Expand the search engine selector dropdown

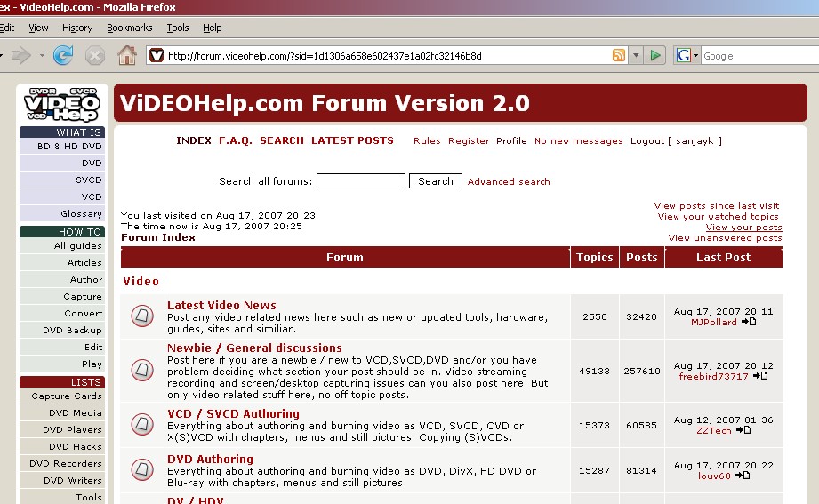point(695,55)
